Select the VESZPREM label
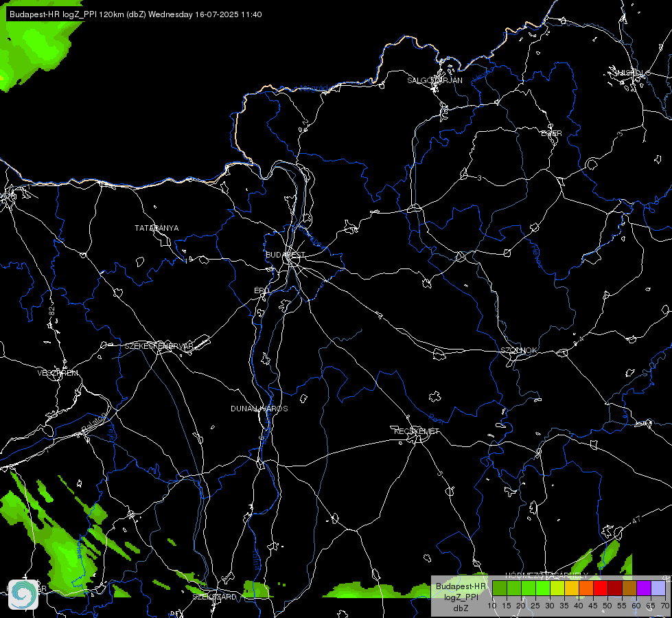Viewport: 672px width, 618px height. pyautogui.click(x=58, y=373)
